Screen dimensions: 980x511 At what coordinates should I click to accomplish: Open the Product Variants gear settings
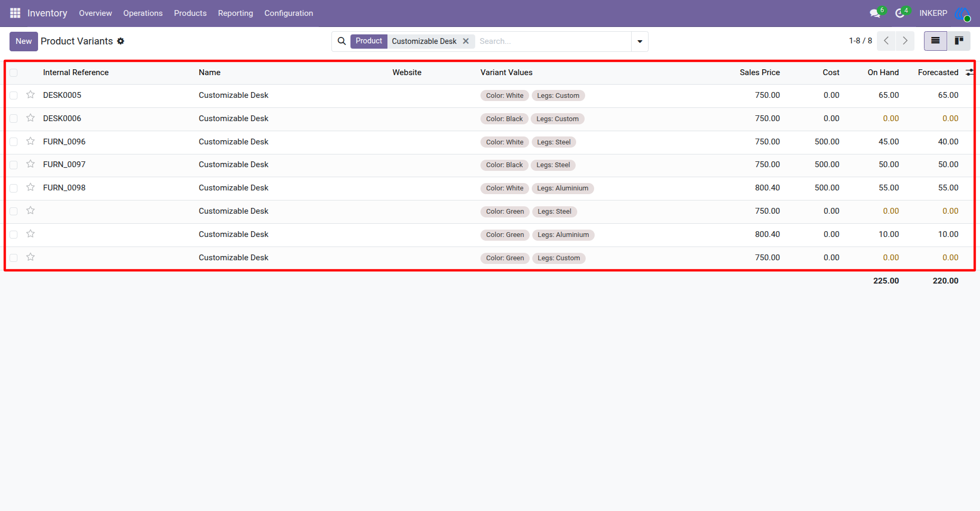pyautogui.click(x=121, y=41)
